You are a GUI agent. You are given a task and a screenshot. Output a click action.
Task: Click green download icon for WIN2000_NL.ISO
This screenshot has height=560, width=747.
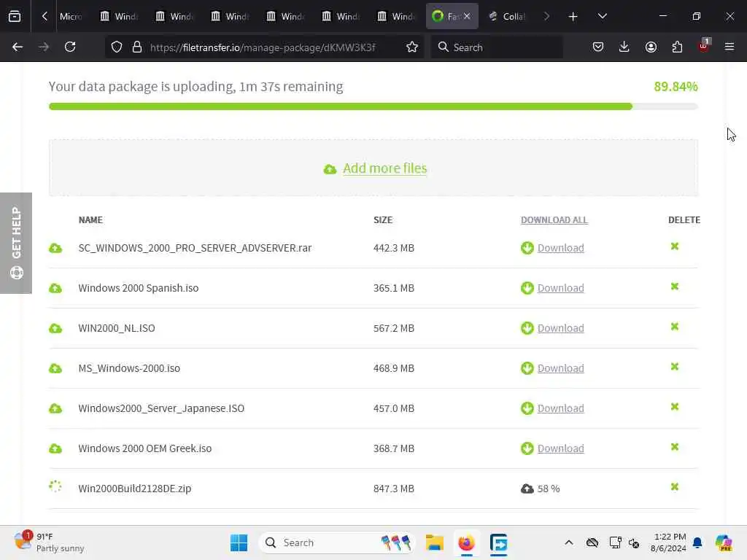pyautogui.click(x=527, y=328)
